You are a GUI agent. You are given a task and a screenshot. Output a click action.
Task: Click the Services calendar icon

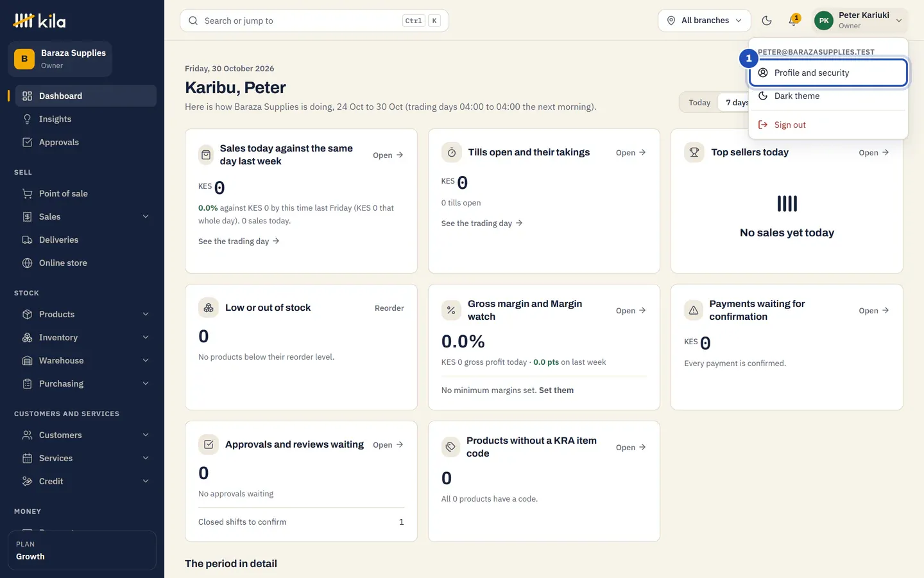tap(27, 459)
